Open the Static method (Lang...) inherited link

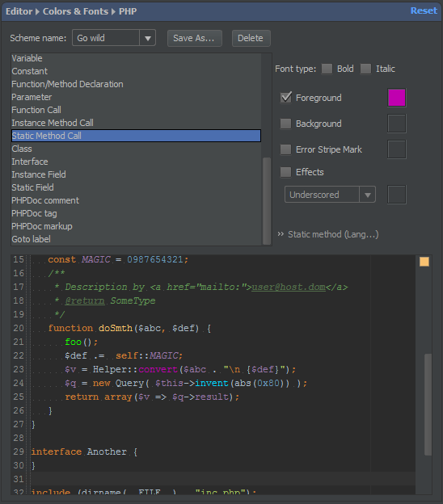coord(333,234)
